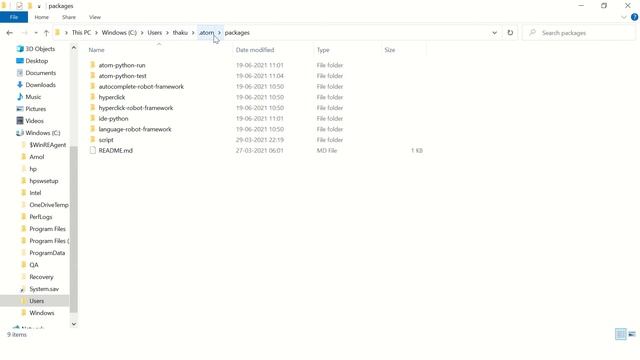Open Downloads in navigation pane

40,85
